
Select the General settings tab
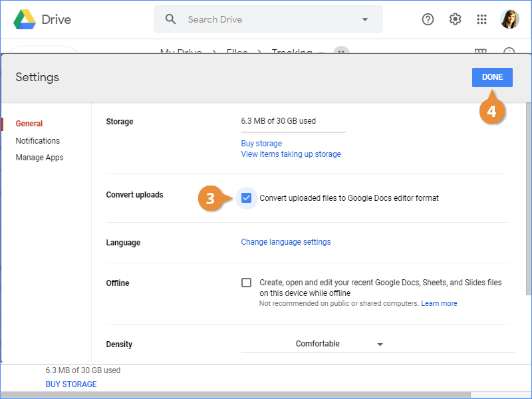click(29, 124)
